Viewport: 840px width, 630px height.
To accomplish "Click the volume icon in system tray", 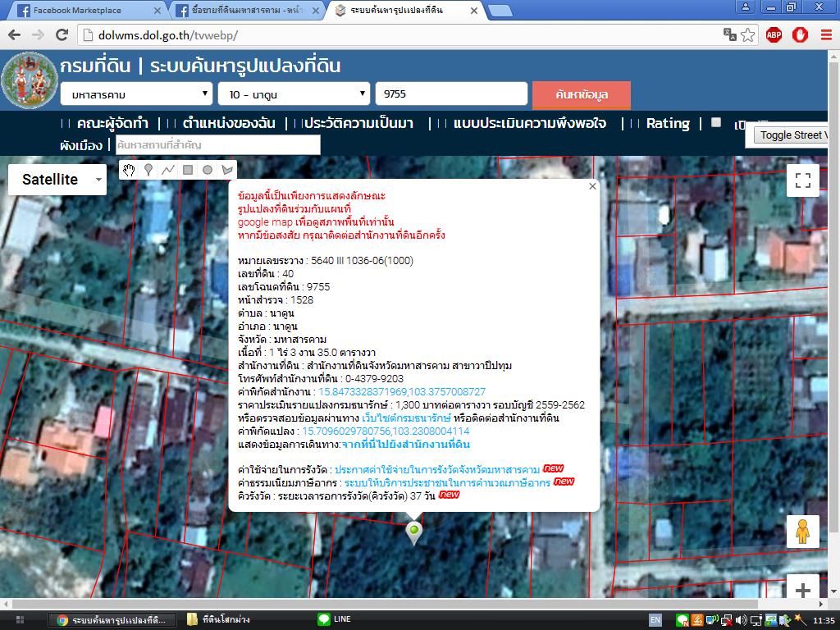I will (741, 620).
